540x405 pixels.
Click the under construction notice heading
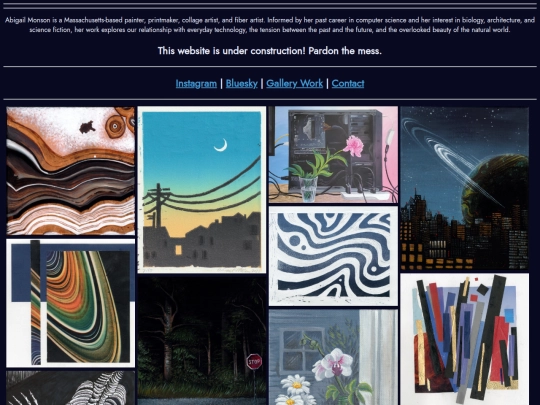(270, 51)
